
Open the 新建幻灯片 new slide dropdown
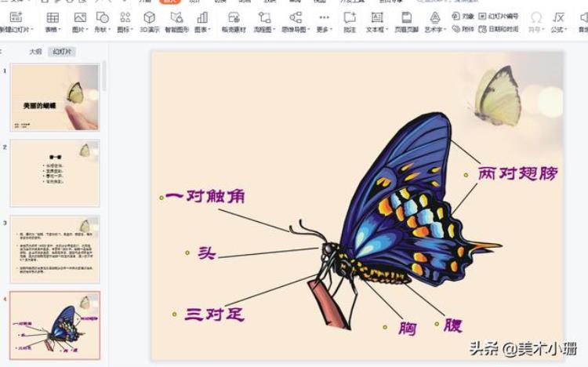pos(17,29)
